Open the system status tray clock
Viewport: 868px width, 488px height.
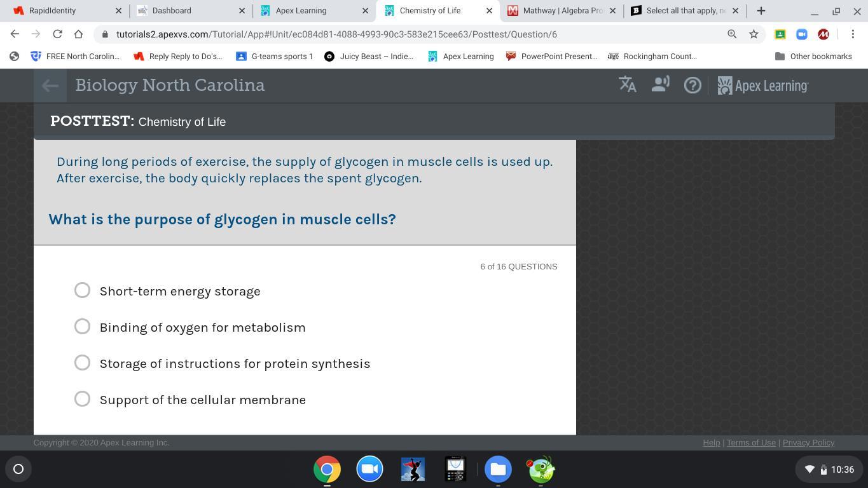(x=829, y=470)
